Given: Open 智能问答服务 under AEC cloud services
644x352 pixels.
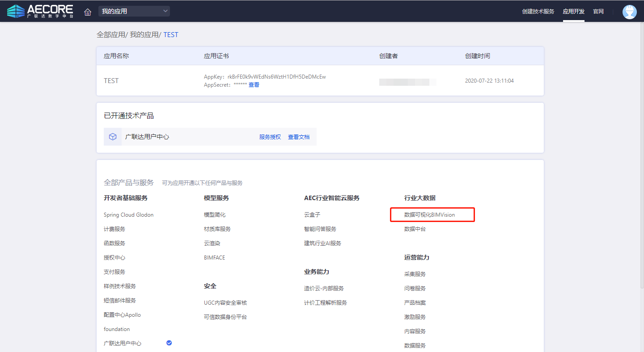Looking at the screenshot, I should (x=320, y=229).
